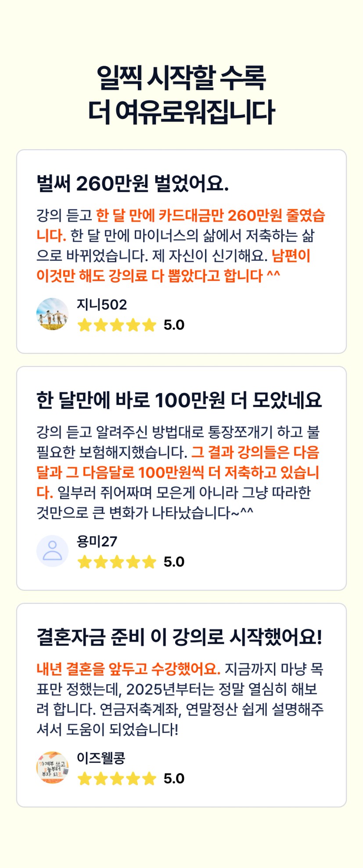The width and height of the screenshot is (363, 868).
Task: Click the five stars under 용미27
Action: 117,562
